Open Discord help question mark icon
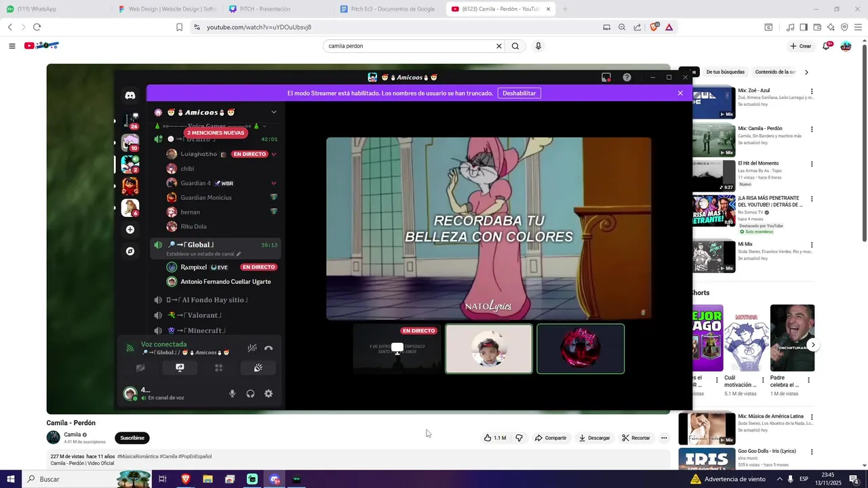868x488 pixels. click(x=627, y=77)
